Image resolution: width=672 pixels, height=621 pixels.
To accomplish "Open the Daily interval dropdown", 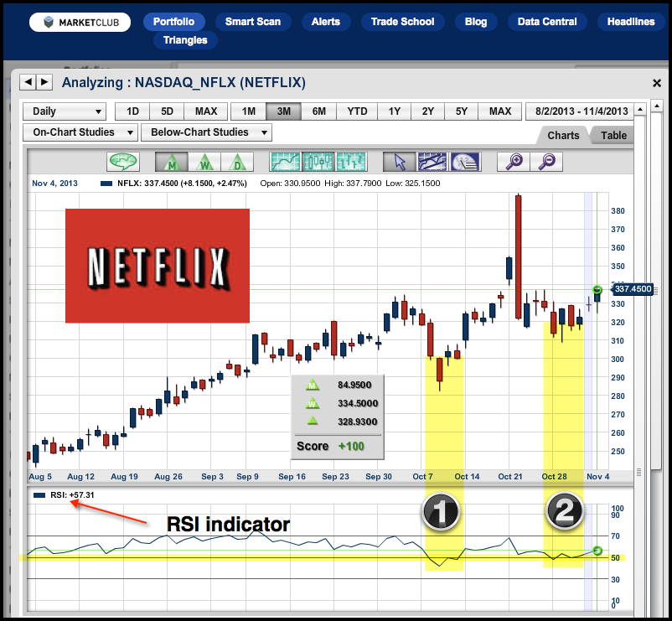I will pyautogui.click(x=65, y=111).
